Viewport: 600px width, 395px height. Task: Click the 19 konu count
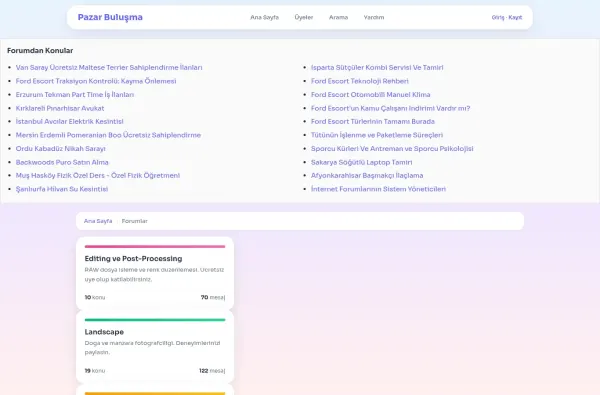click(95, 371)
